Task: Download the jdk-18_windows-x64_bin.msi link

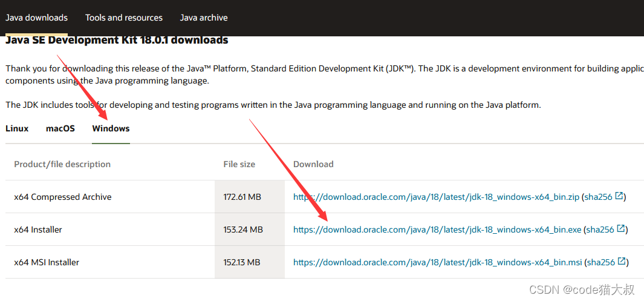Action: [x=437, y=262]
